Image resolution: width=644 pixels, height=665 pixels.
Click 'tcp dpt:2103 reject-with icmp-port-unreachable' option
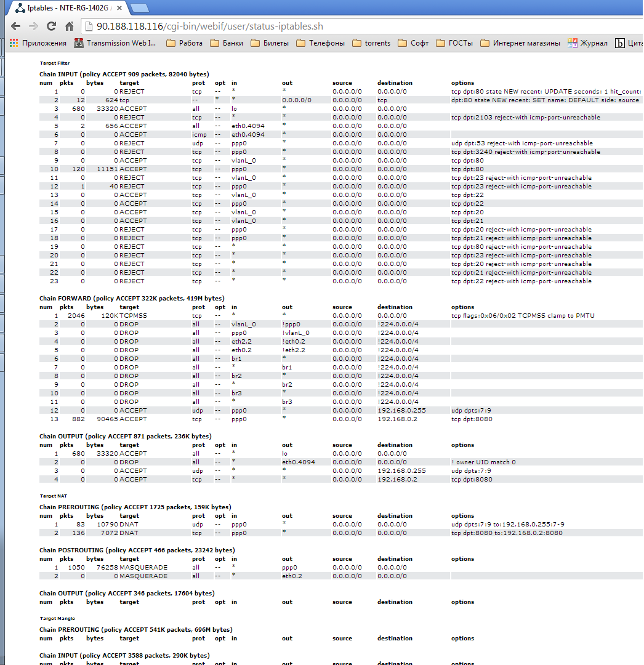526,118
